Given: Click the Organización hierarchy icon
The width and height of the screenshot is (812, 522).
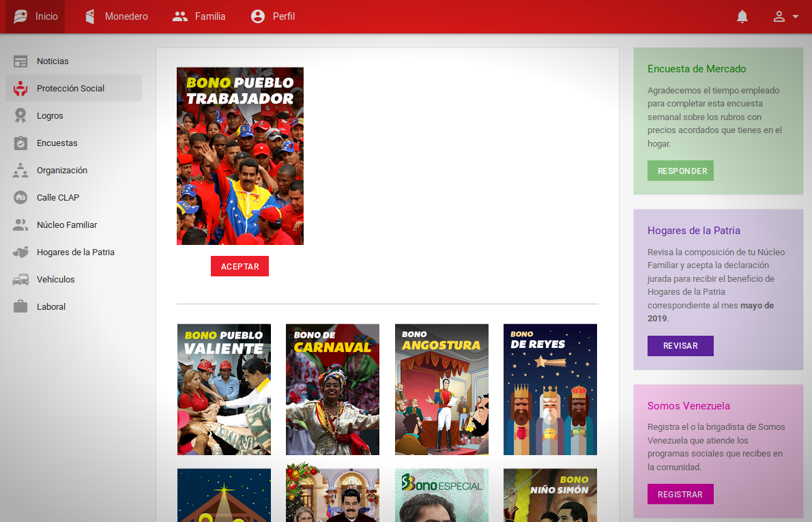Looking at the screenshot, I should click(x=20, y=171).
